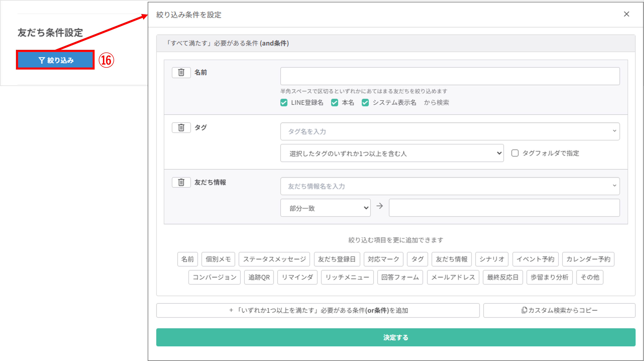Delete the タグ condition via its trash icon
This screenshot has height=361, width=644.
click(181, 127)
